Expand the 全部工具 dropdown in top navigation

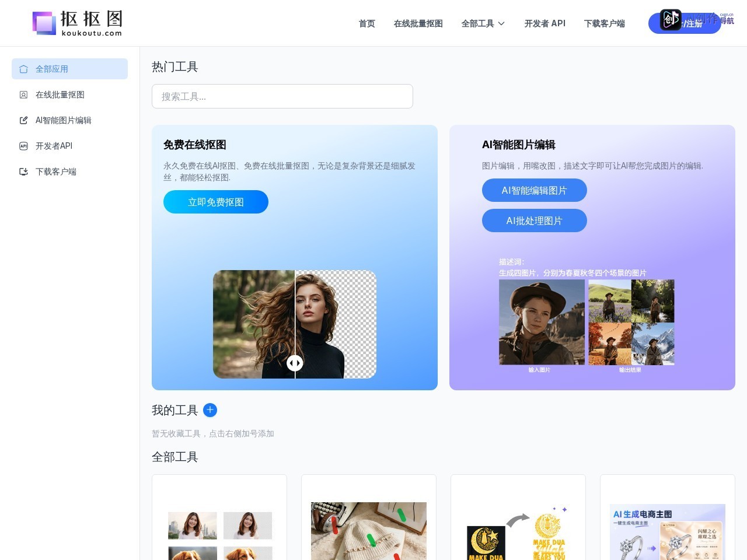pyautogui.click(x=483, y=23)
